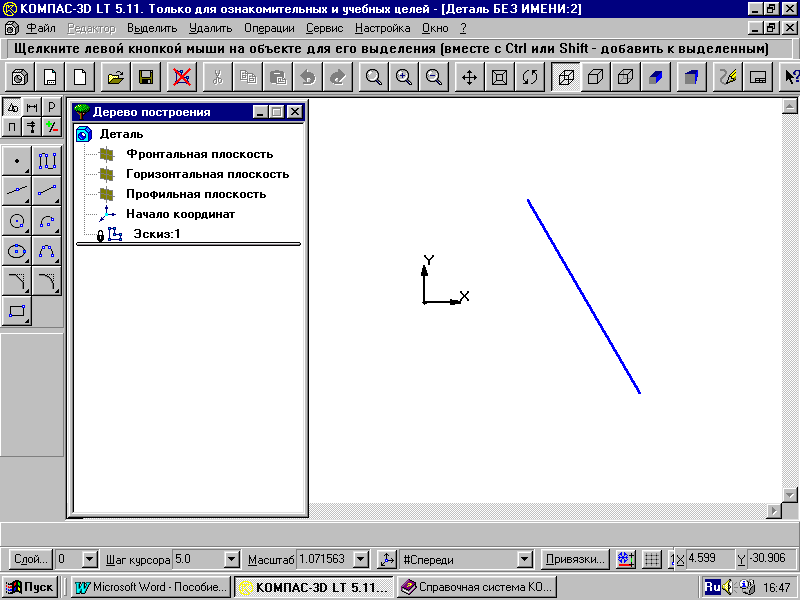Image resolution: width=800 pixels, height=600 pixels.
Task: Activate the rotate view tool
Action: (530, 77)
